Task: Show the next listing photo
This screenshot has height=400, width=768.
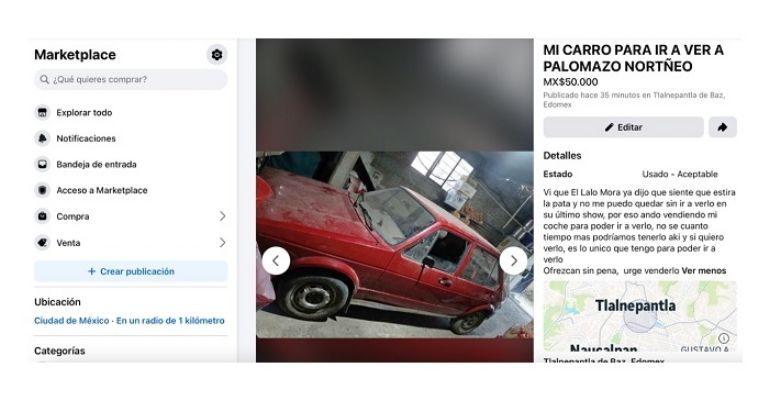Action: 513,261
